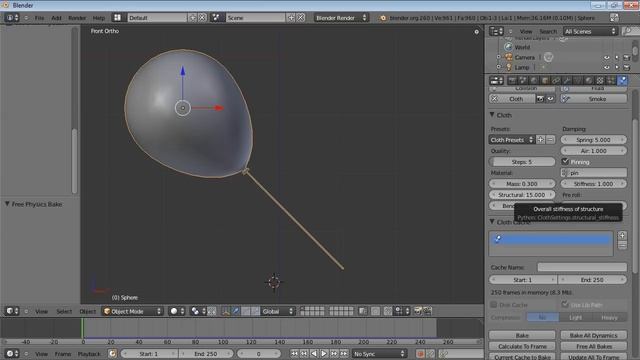This screenshot has height=360, width=640.
Task: Click the Camera object icon in outliner
Action: pyautogui.click(x=509, y=57)
